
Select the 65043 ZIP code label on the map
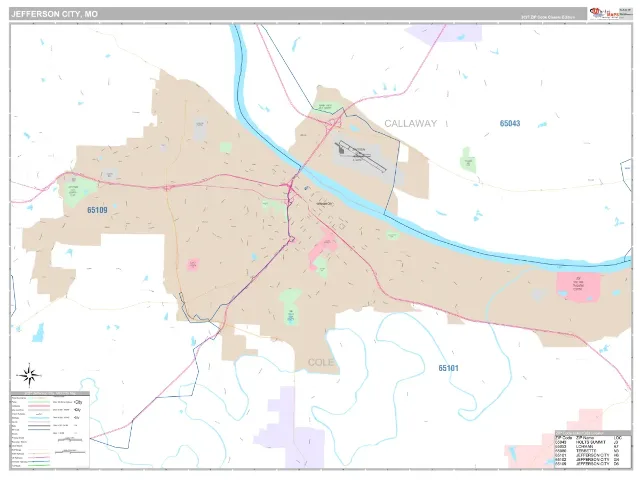click(x=510, y=123)
